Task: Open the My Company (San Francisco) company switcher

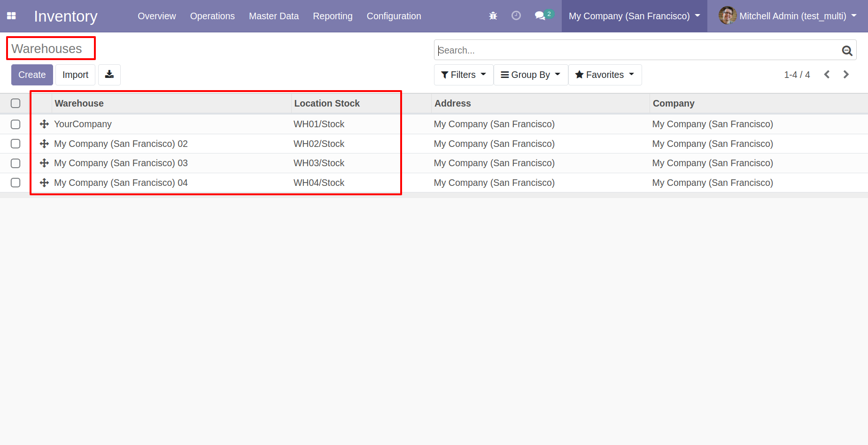Action: coord(635,16)
